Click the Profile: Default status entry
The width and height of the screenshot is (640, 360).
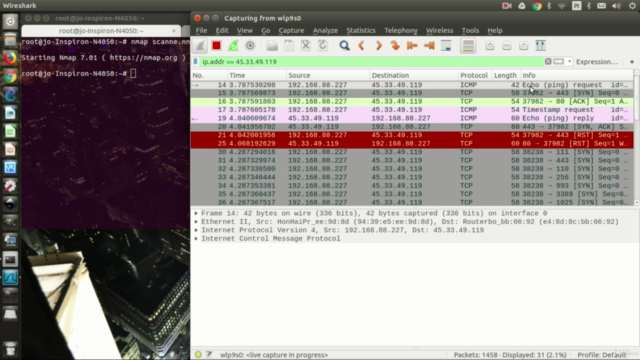(602, 355)
